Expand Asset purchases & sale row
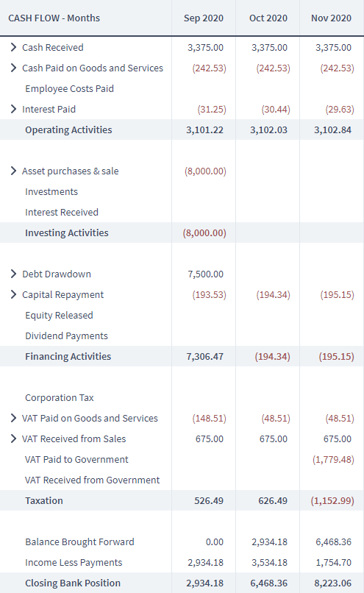Image resolution: width=364 pixels, height=593 pixels. click(14, 171)
